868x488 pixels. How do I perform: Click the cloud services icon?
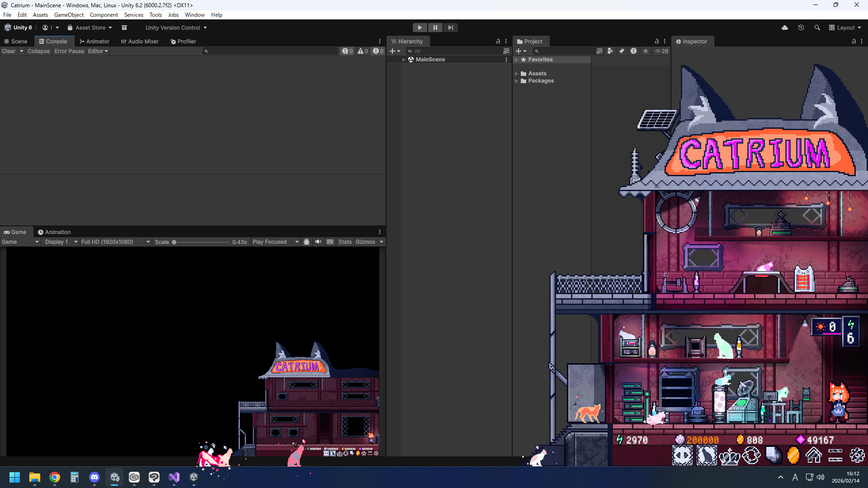click(x=784, y=28)
